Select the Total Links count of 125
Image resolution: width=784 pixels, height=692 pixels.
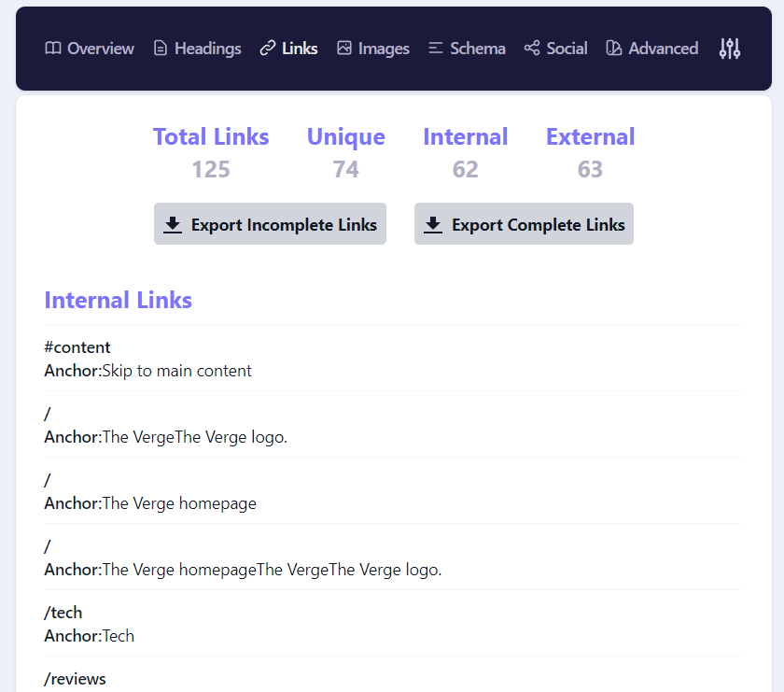[x=211, y=169]
